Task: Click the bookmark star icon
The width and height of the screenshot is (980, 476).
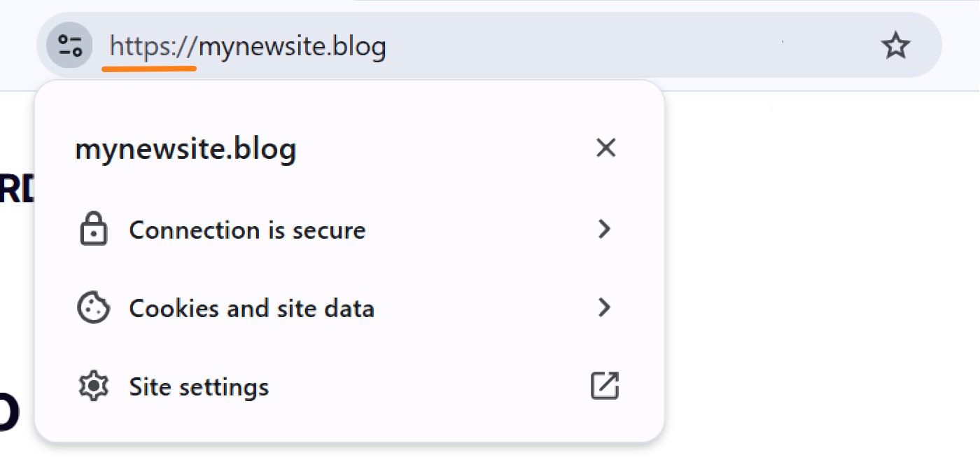Action: pos(895,45)
